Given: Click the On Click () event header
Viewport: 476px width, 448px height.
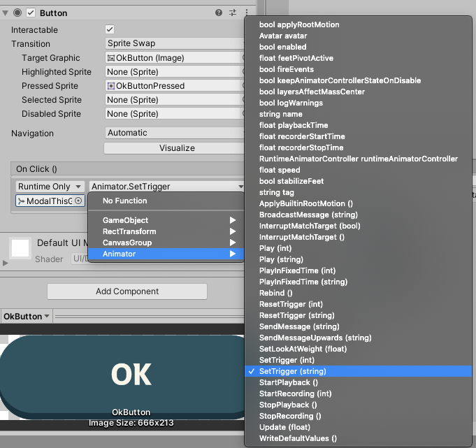Looking at the screenshot, I should pos(127,168).
